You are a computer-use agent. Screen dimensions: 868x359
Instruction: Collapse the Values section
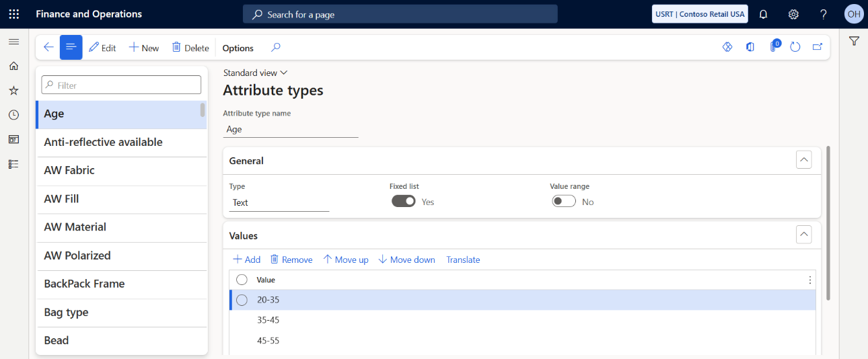click(803, 235)
